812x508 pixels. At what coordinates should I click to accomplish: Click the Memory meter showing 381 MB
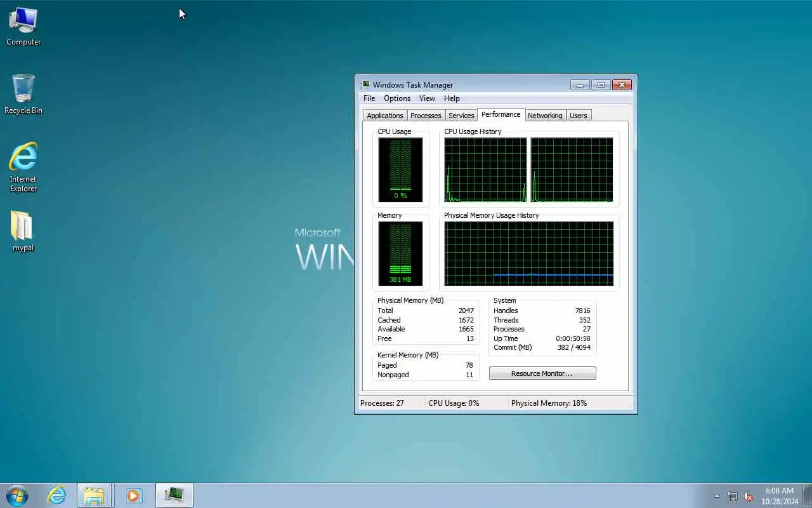coord(400,253)
